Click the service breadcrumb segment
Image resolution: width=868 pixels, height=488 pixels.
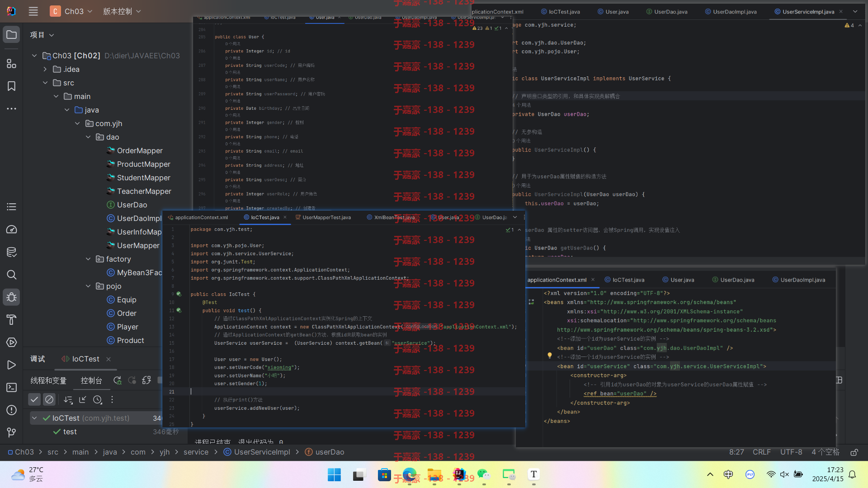pos(196,452)
